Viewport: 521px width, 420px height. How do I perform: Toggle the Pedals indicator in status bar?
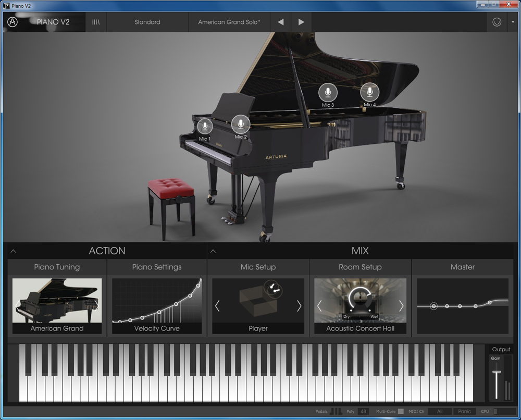coord(337,412)
